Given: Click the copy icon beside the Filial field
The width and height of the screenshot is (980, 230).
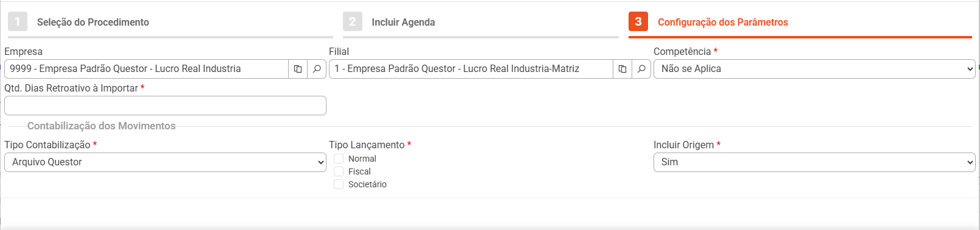Looking at the screenshot, I should (622, 69).
